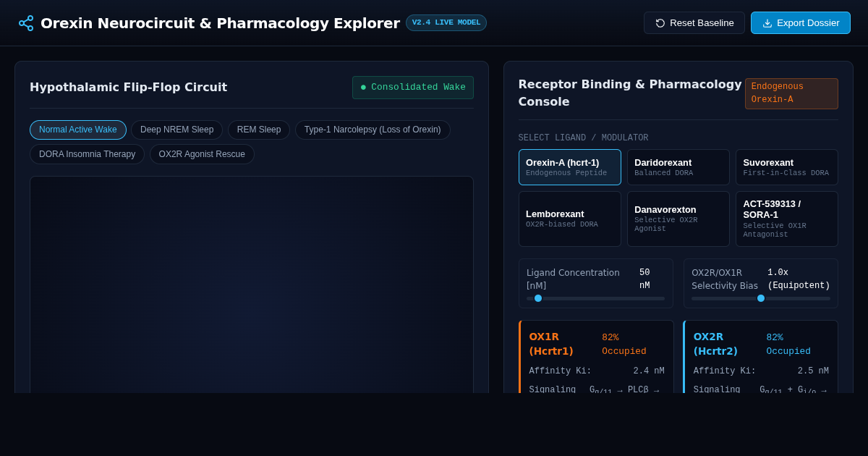The width and height of the screenshot is (868, 456).
Task: Activate DORA Insomnia Therapy scenario
Action: coord(87,154)
